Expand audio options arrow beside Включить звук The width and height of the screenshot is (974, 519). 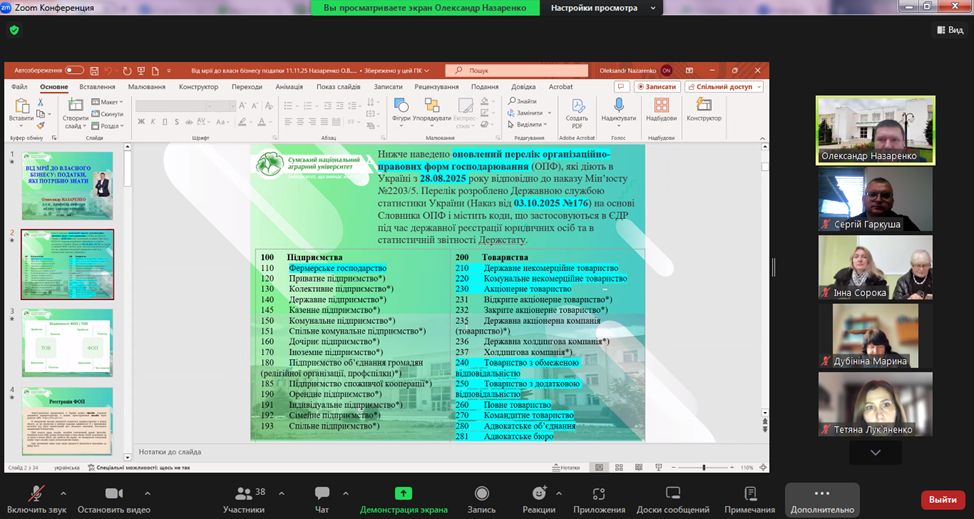(64, 493)
